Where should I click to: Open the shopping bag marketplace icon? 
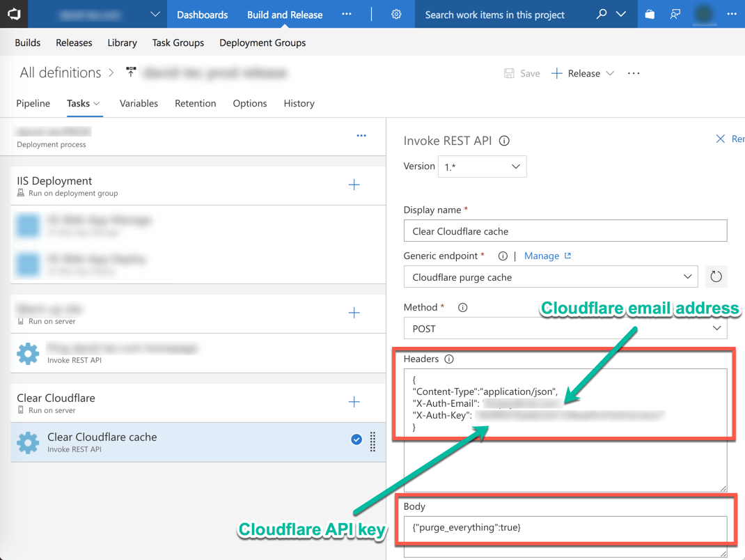(650, 15)
